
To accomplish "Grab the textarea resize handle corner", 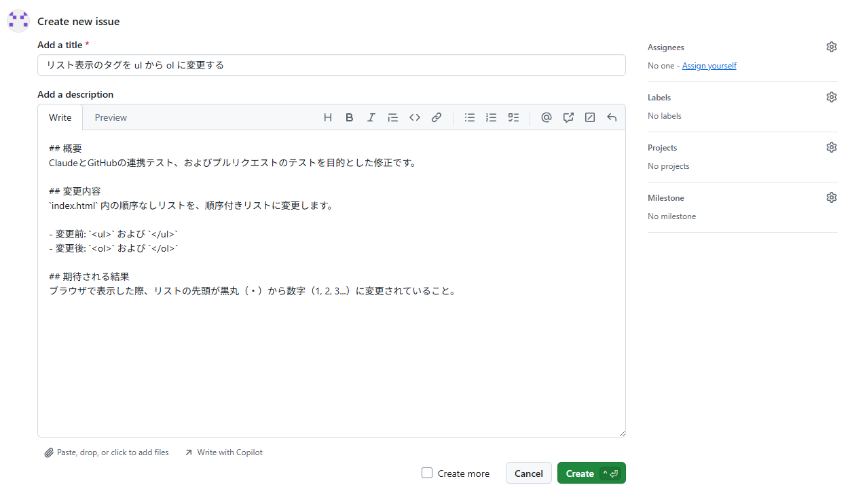I will point(621,433).
